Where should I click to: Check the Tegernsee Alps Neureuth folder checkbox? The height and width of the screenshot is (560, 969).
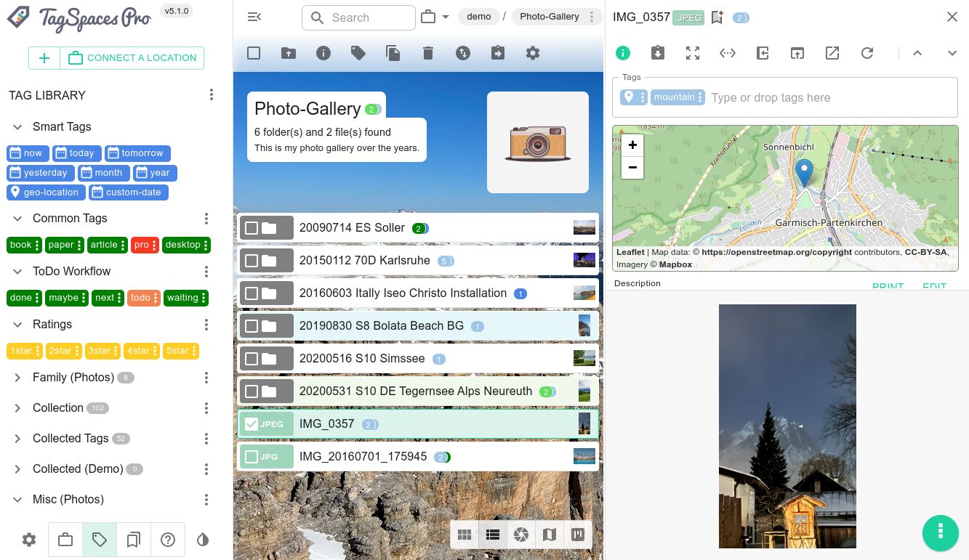click(252, 391)
